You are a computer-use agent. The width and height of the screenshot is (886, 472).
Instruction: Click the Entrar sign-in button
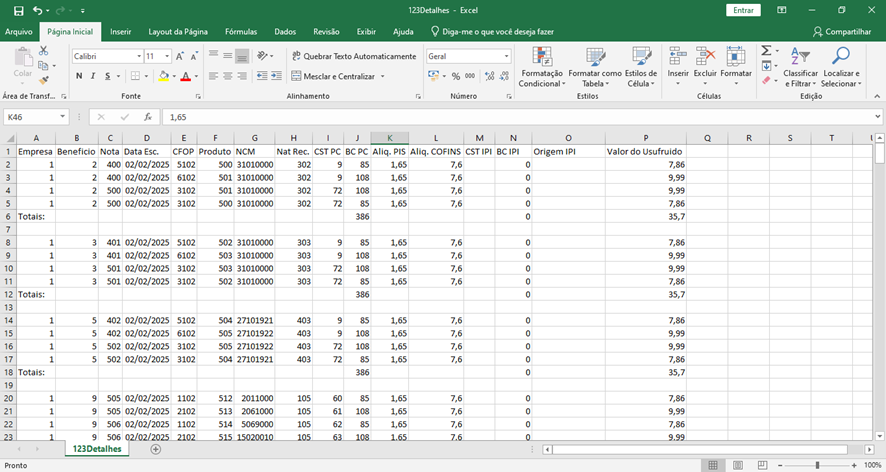744,10
